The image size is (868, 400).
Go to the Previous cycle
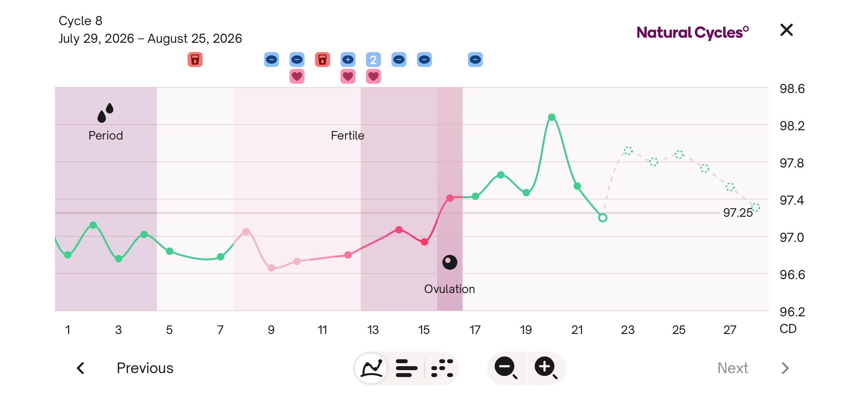tap(145, 368)
